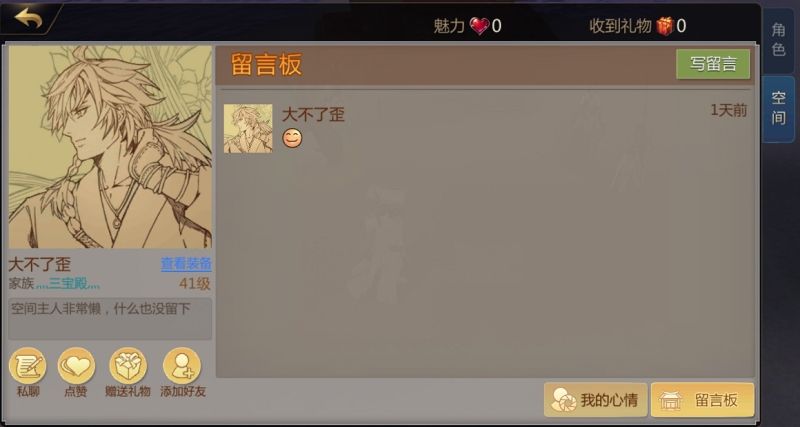The image size is (800, 427).
Task: Switch to the 角色 side tab
Action: tap(778, 40)
